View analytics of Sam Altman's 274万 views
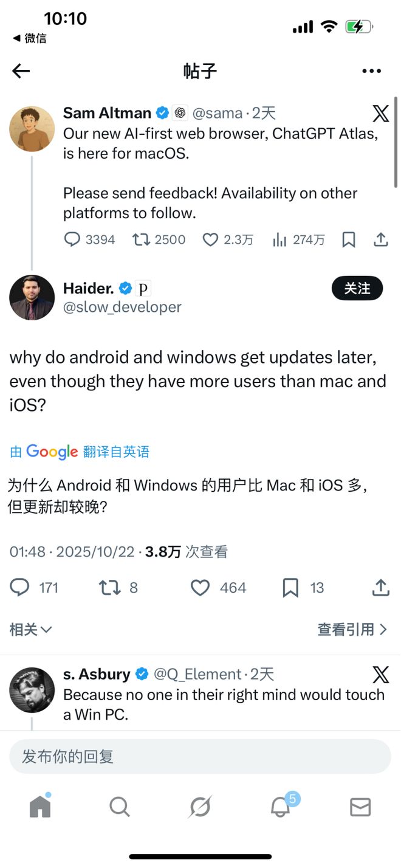Viewport: 401px width, 868px height. coord(298,239)
